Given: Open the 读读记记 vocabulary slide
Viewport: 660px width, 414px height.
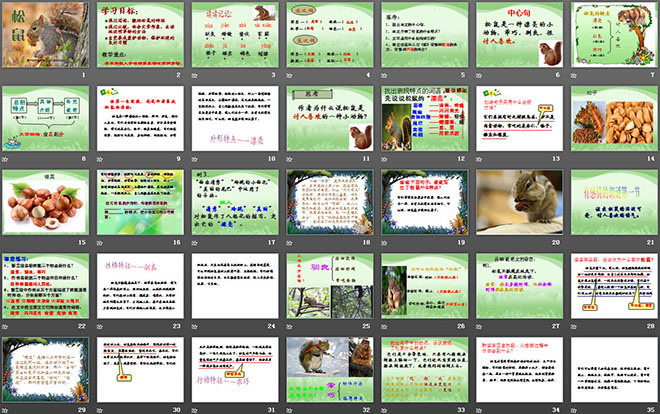Looking at the screenshot, I should tap(235, 38).
